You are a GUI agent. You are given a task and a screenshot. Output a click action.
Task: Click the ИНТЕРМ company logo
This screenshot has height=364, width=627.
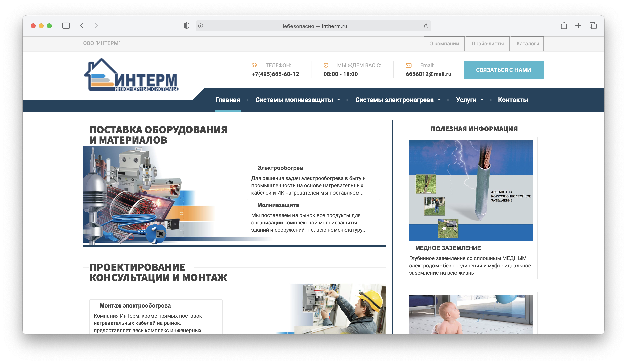131,75
